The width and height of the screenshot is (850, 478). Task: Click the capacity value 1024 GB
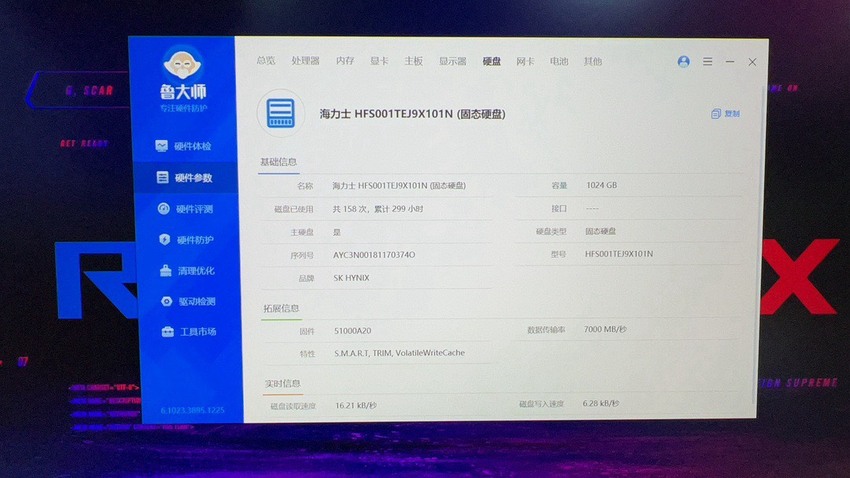coord(601,185)
